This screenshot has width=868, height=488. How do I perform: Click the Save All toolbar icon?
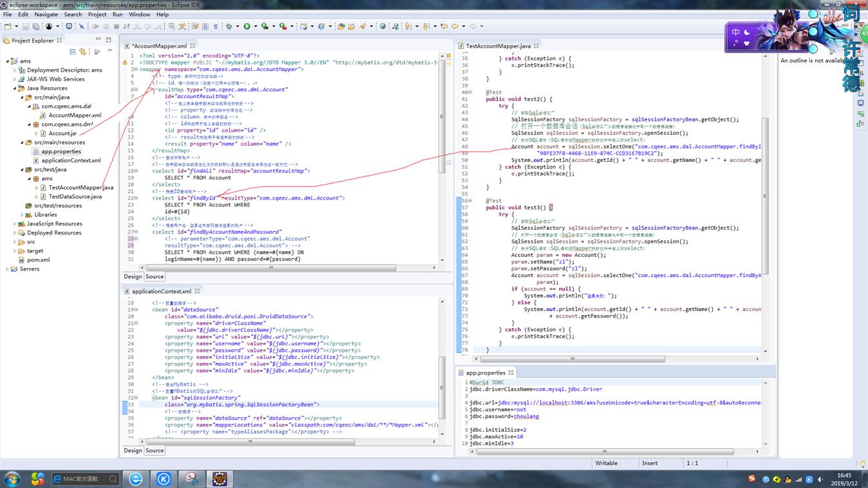(36, 26)
